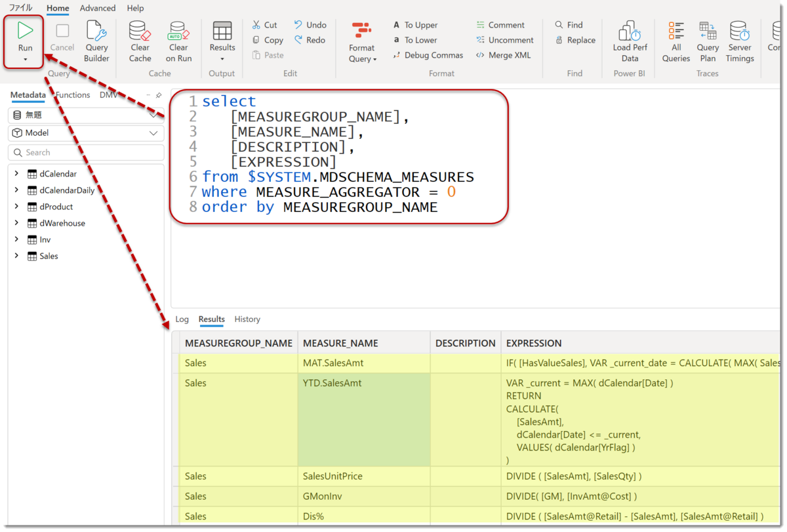
Task: Click line 6 in the query editor
Action: [338, 177]
